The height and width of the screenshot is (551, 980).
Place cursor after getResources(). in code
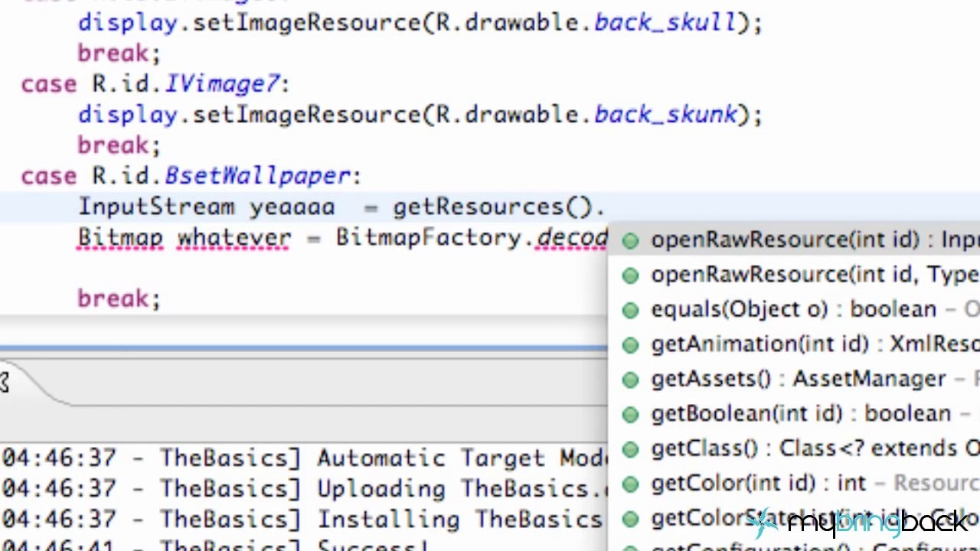click(x=606, y=207)
